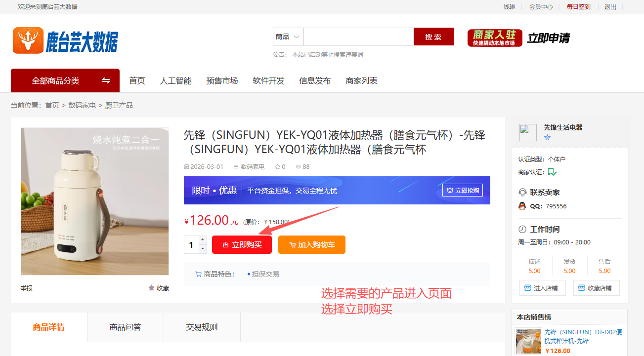The width and height of the screenshot is (644, 356).
Task: Toggle the swap arrows on 全部商品分类
Action: (106, 80)
